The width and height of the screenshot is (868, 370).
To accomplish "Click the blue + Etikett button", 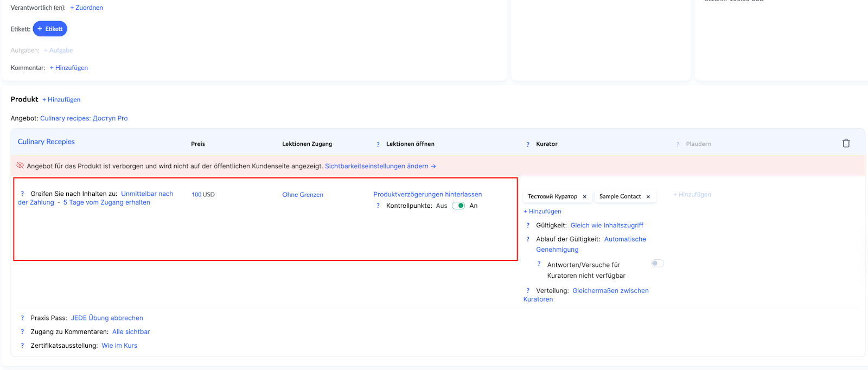I will 50,29.
